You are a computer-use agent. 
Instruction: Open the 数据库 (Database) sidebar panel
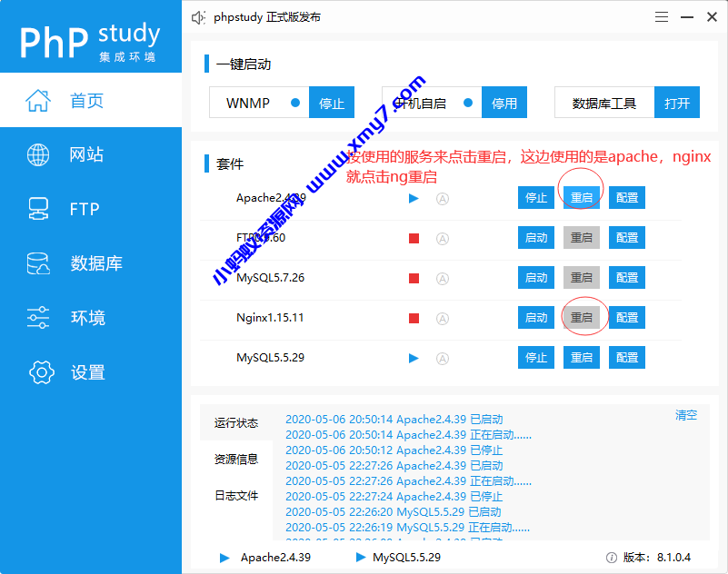86,263
